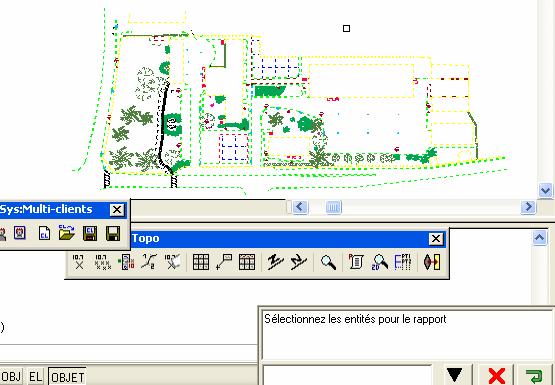
Task: Click the curve 1-2 alignment icon
Action: point(149,262)
